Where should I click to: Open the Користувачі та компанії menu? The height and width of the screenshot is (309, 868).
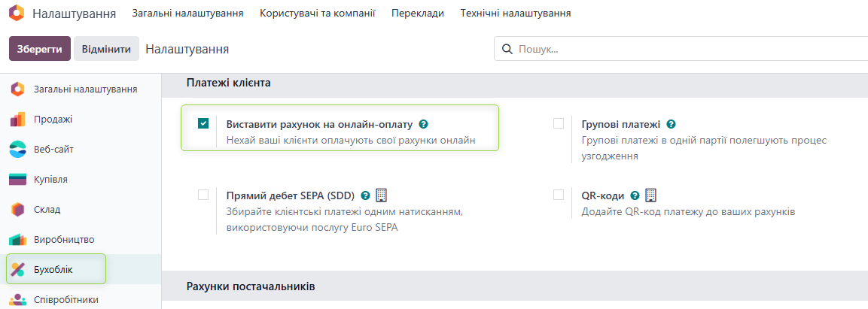317,14
